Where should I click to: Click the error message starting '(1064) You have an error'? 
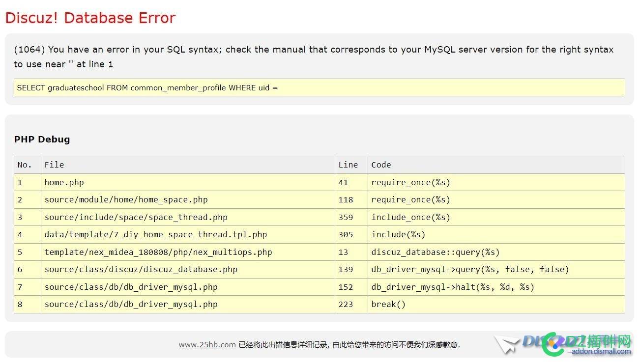[x=314, y=56]
